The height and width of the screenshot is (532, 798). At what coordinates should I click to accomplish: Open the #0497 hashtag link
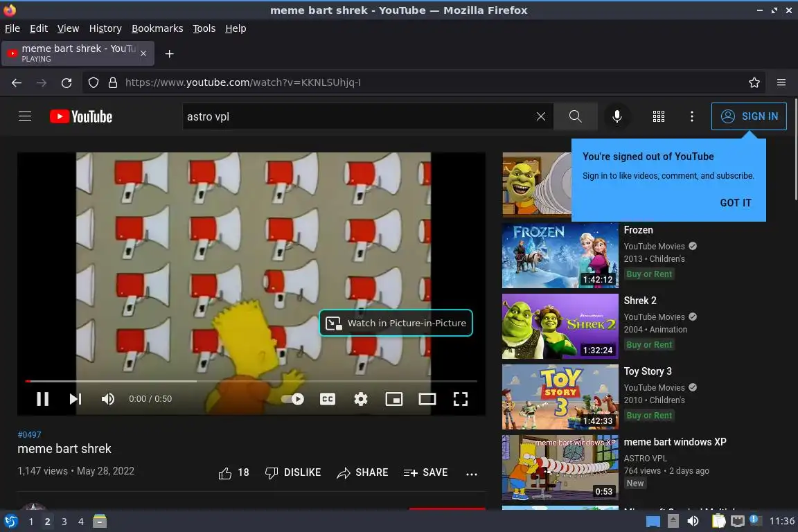(29, 435)
